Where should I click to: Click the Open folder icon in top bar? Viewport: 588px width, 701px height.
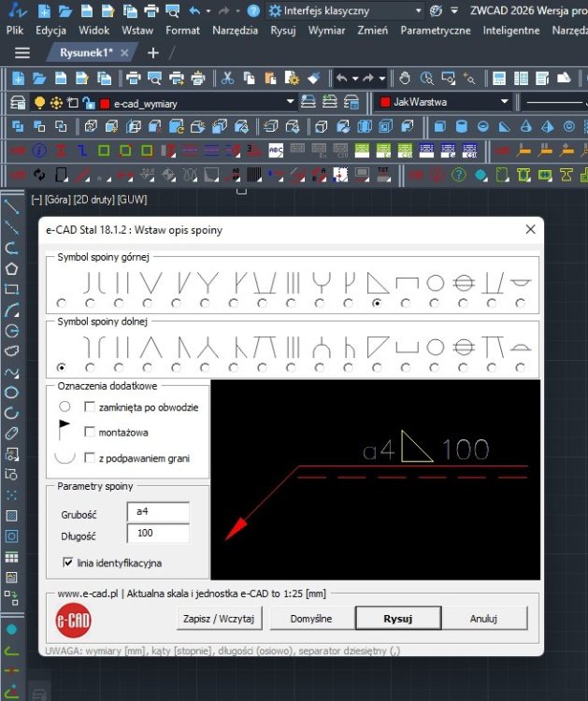[x=65, y=10]
